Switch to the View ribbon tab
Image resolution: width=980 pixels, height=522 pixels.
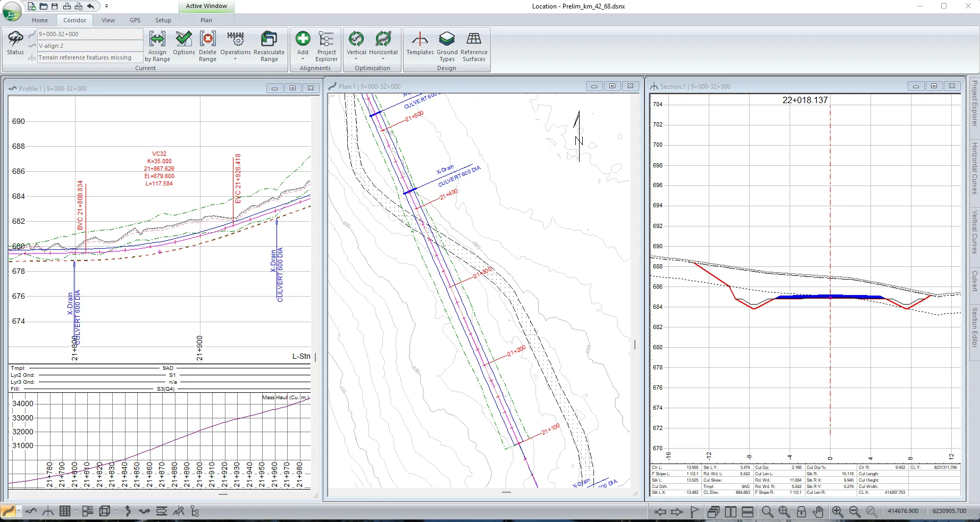[108, 20]
